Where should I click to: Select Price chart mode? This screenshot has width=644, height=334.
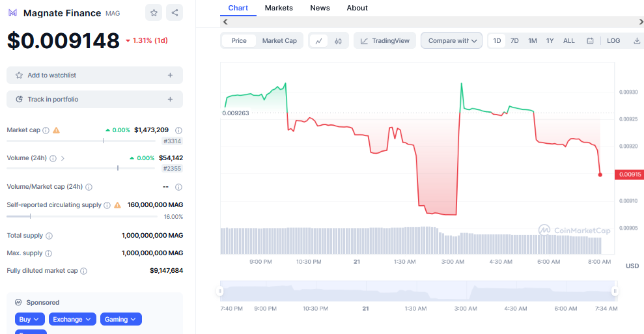coord(239,40)
